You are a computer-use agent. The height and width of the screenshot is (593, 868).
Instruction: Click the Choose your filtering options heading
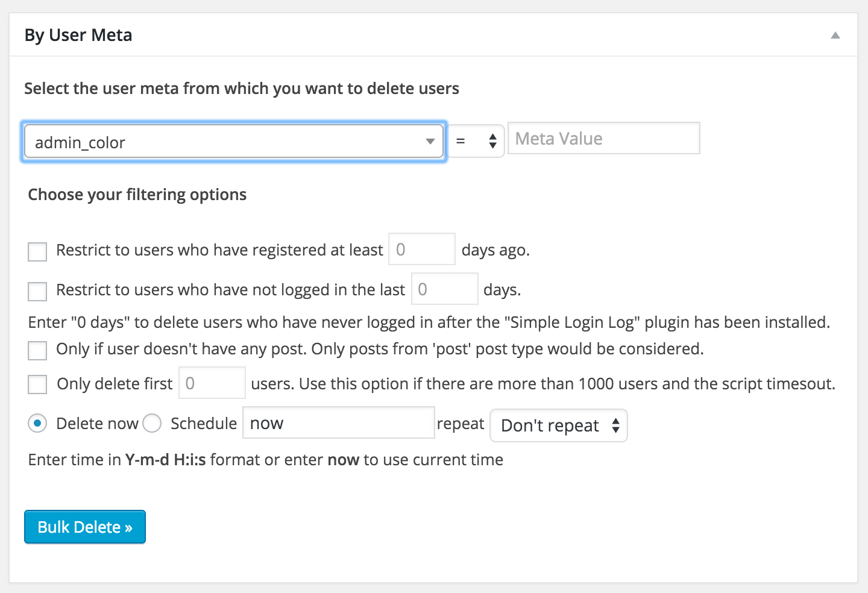tap(137, 195)
